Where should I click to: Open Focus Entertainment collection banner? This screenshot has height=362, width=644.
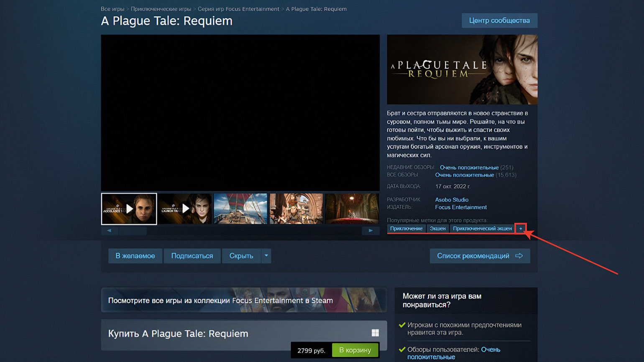[244, 300]
